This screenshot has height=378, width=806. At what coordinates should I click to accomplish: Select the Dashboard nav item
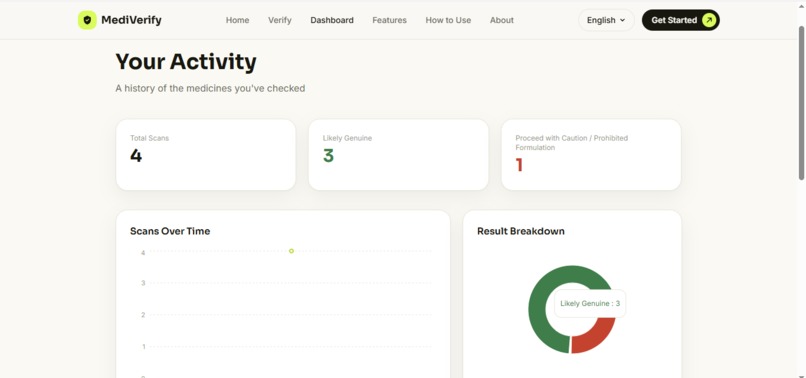click(332, 20)
